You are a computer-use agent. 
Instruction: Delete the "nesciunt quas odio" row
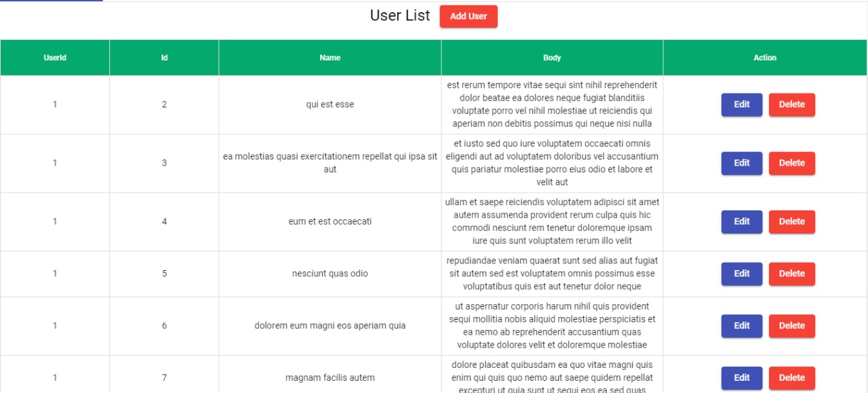(x=791, y=274)
